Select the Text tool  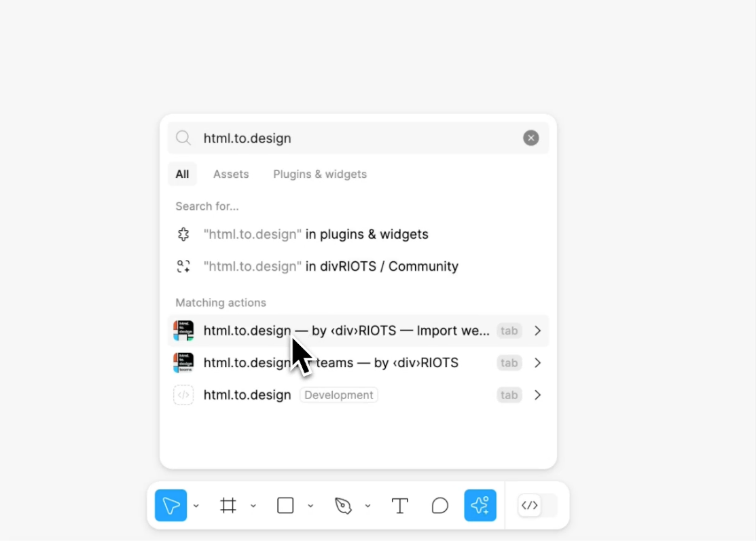399,506
